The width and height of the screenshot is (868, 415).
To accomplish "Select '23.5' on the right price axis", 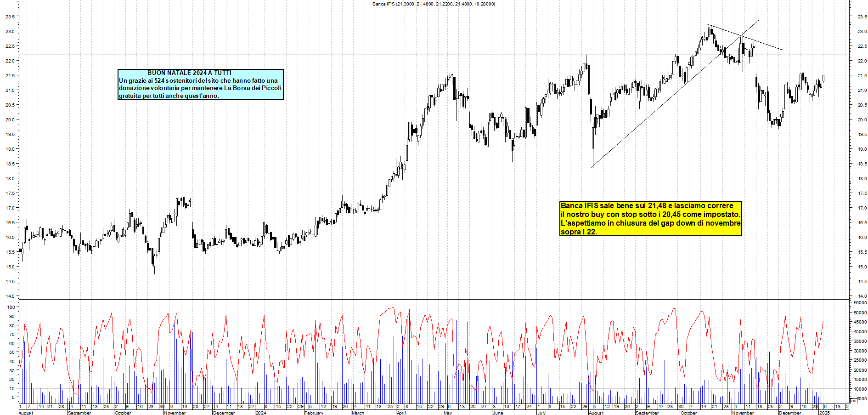I will pos(862,17).
